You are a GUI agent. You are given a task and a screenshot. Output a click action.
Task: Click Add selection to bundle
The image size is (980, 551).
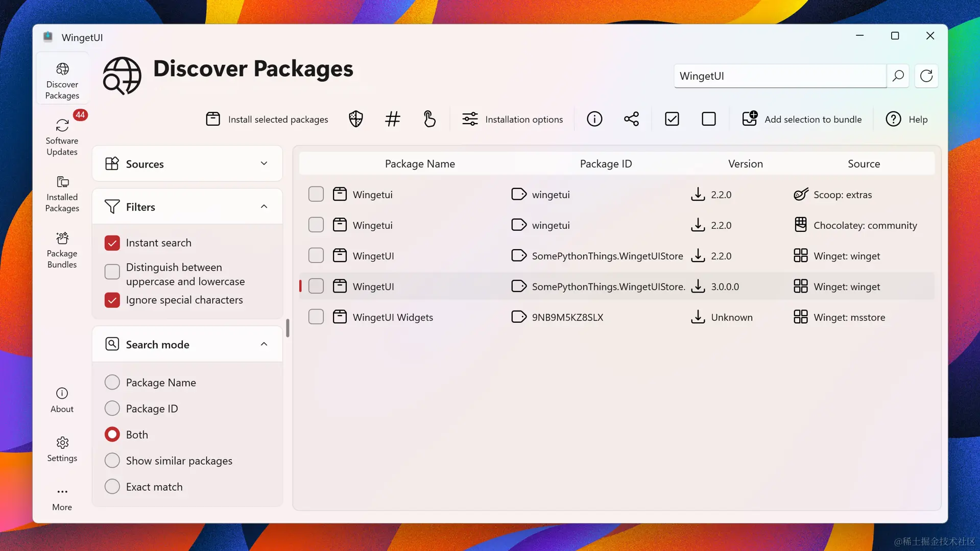[802, 119]
